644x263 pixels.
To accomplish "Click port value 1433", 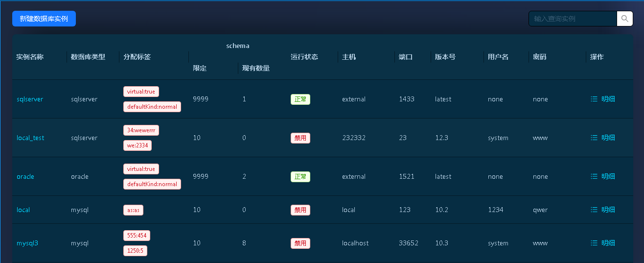I will (407, 99).
